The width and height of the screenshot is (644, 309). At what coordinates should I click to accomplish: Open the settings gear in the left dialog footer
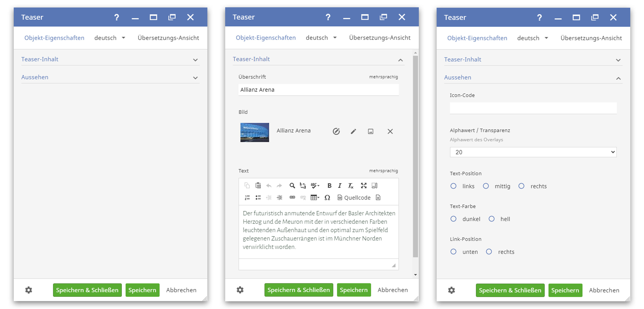(x=29, y=290)
